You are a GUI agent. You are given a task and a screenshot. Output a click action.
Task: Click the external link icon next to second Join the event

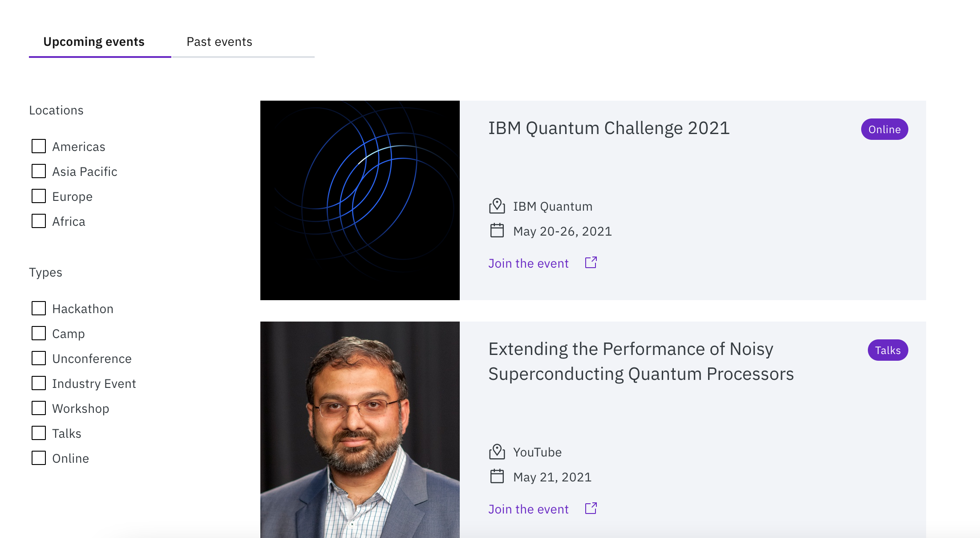click(x=590, y=508)
